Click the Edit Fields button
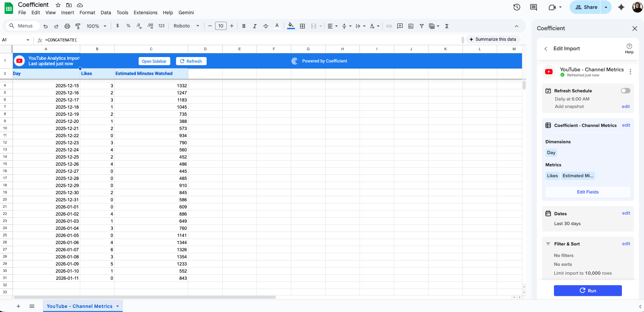The width and height of the screenshot is (644, 312). (x=588, y=192)
